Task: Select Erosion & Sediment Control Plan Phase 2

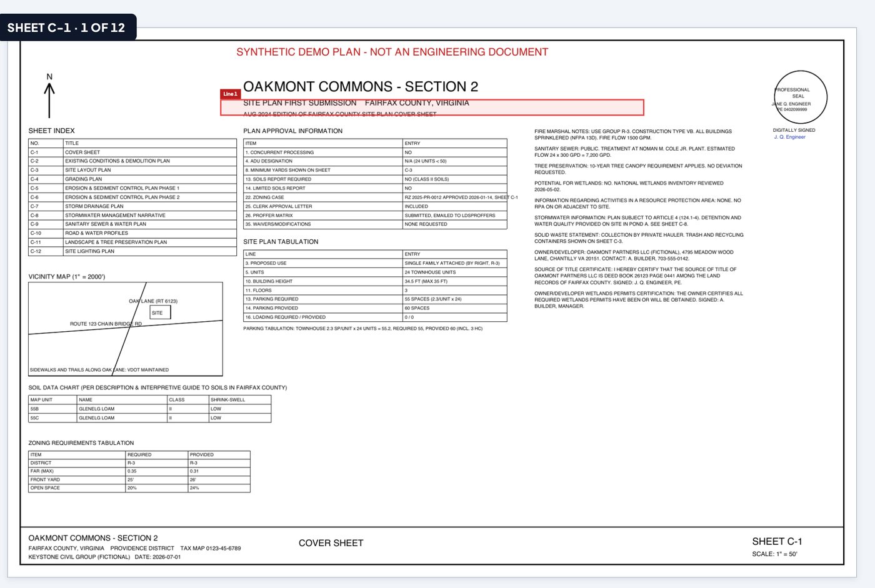Action: pyautogui.click(x=132, y=197)
